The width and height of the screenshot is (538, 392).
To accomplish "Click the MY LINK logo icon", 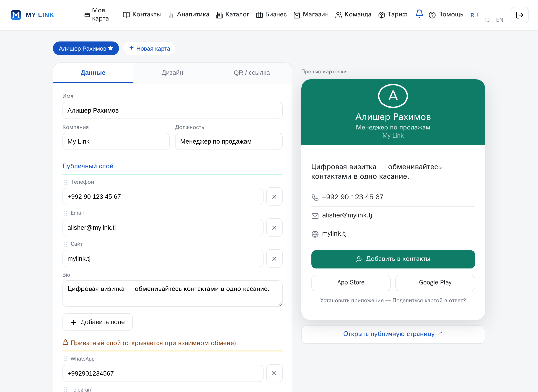I will (16, 15).
